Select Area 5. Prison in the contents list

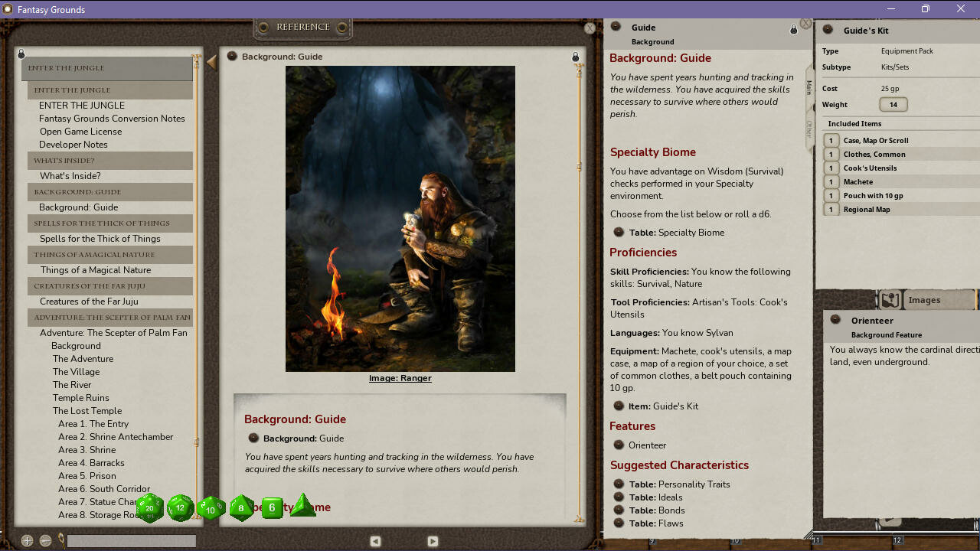point(87,475)
